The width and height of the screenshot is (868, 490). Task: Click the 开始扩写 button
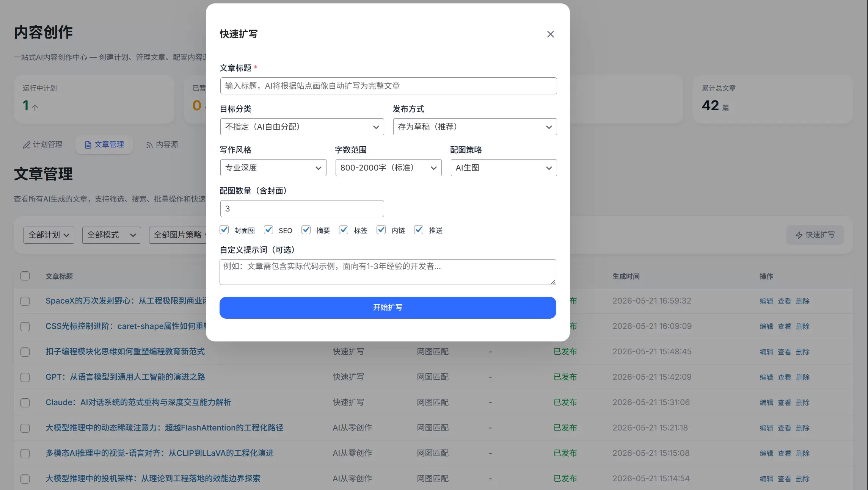coord(388,308)
